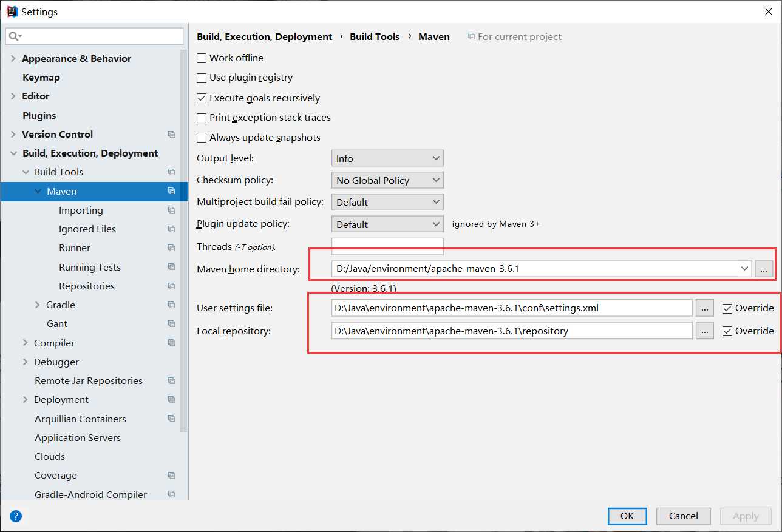The width and height of the screenshot is (782, 532).
Task: Open Application Servers settings
Action: pyautogui.click(x=78, y=438)
